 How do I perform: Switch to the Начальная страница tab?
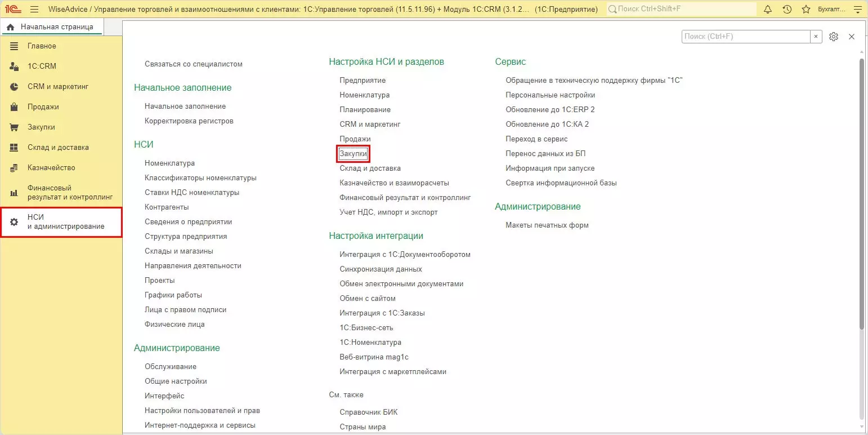(x=51, y=27)
